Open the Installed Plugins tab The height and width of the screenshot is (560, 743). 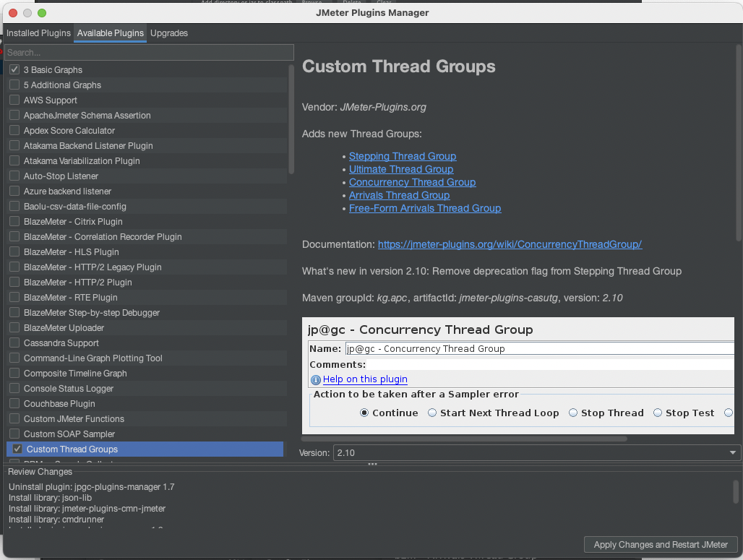point(38,33)
